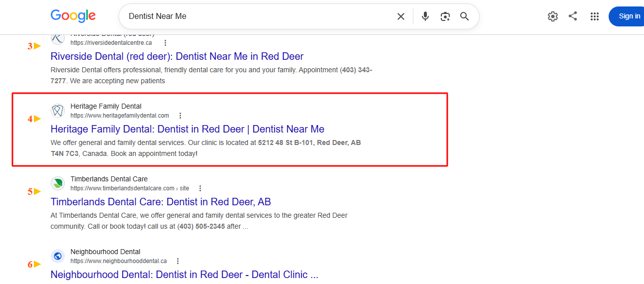Click the Riverside Dental favicon
This screenshot has width=644, height=284.
(x=58, y=38)
